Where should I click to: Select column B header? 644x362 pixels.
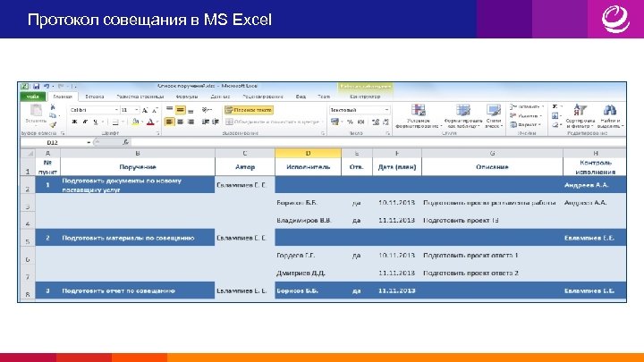point(138,154)
